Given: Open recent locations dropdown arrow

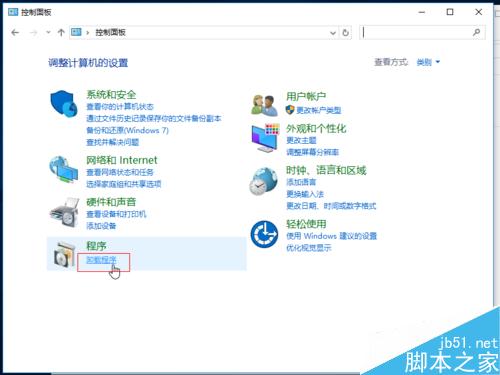Looking at the screenshot, I should [x=48, y=32].
